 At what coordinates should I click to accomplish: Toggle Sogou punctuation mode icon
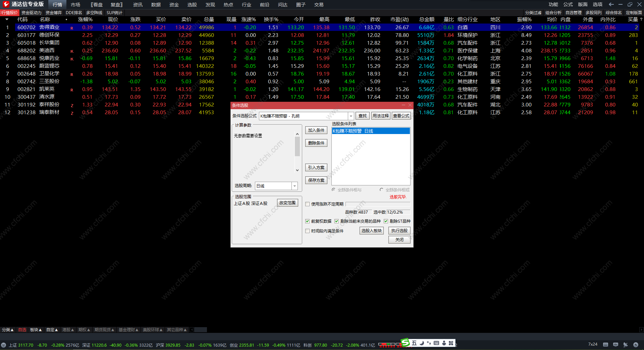coord(429,343)
